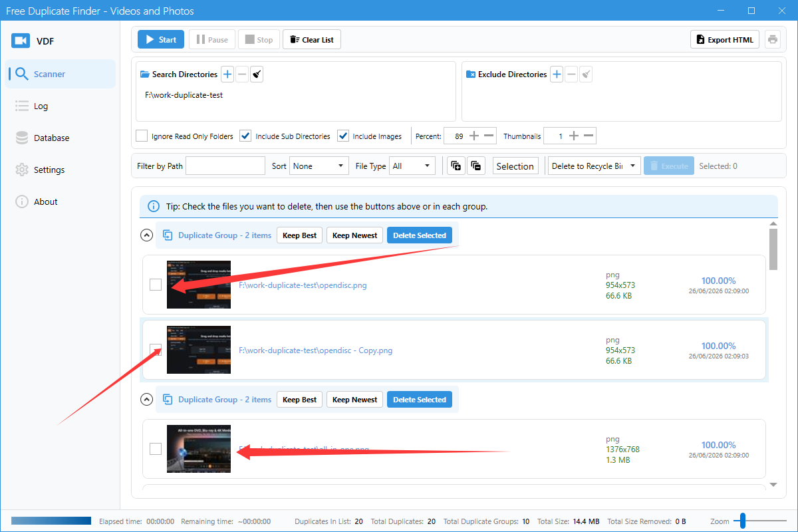This screenshot has width=798, height=532.
Task: Select F:\work-duplicate-test search directory entry
Action: (x=184, y=95)
